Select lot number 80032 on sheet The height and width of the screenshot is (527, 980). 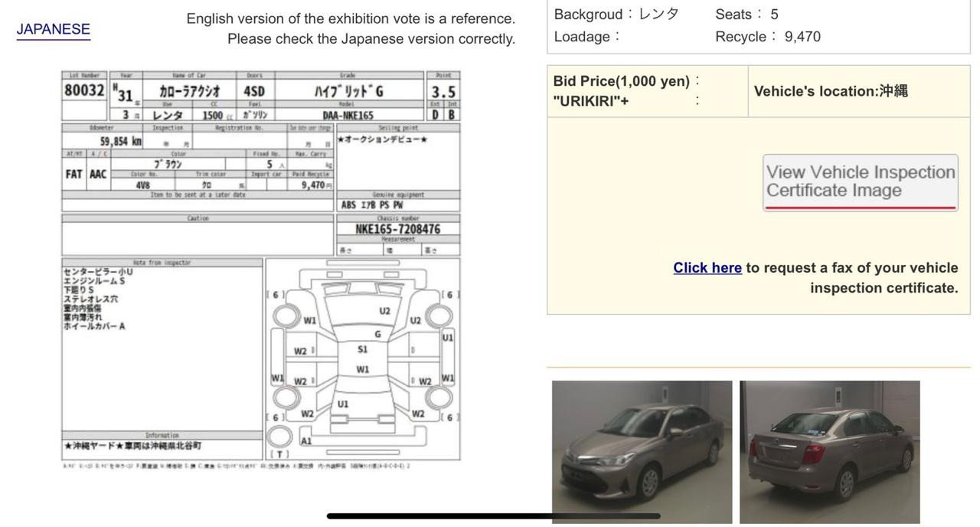click(84, 90)
